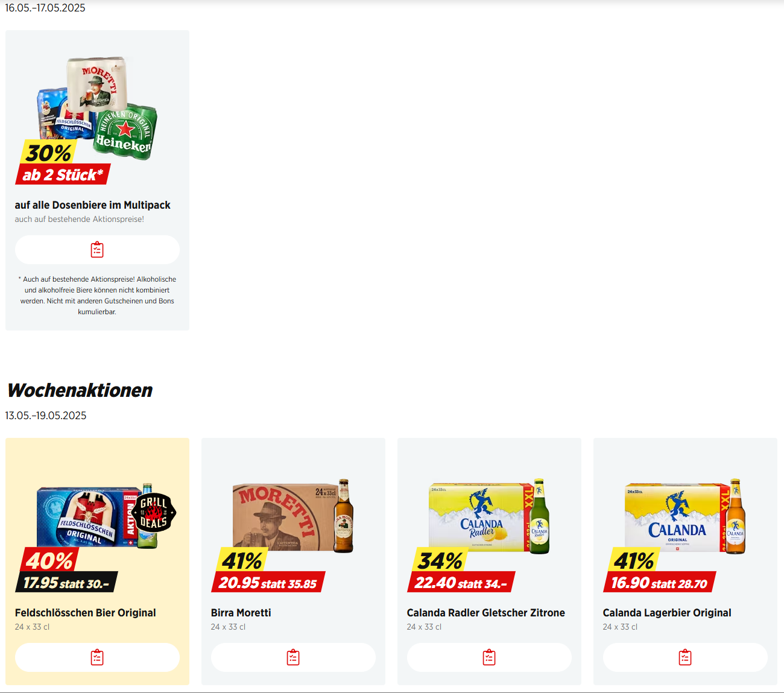Image resolution: width=784 pixels, height=693 pixels.
Task: Add Feldschlösschen Bier Original to shopping list
Action: 97,657
